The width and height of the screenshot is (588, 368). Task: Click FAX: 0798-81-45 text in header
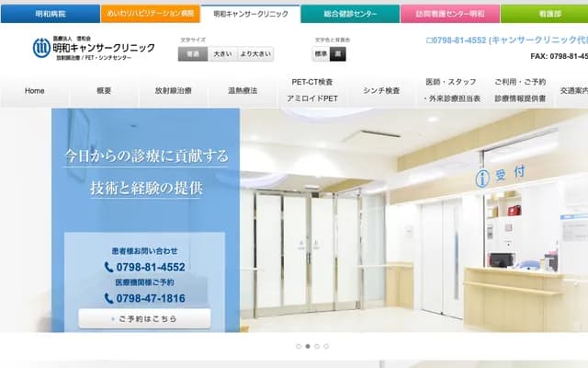[560, 56]
